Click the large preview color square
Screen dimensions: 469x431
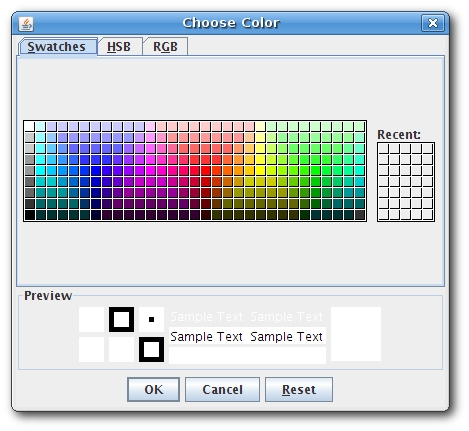click(x=356, y=334)
